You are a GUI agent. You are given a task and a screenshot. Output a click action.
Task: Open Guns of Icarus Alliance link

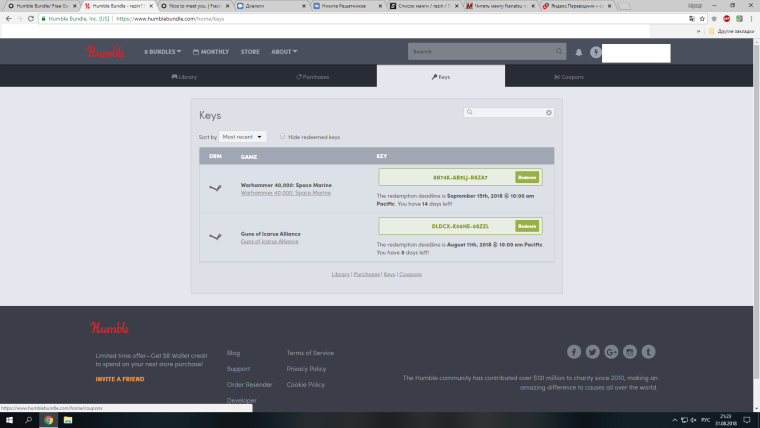pos(269,241)
